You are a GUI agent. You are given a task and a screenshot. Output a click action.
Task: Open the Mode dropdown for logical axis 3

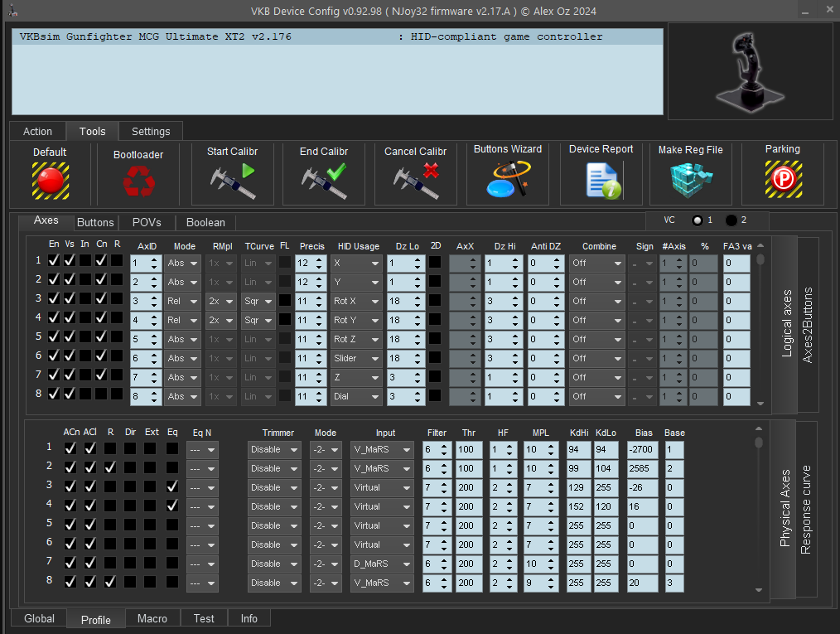(182, 301)
